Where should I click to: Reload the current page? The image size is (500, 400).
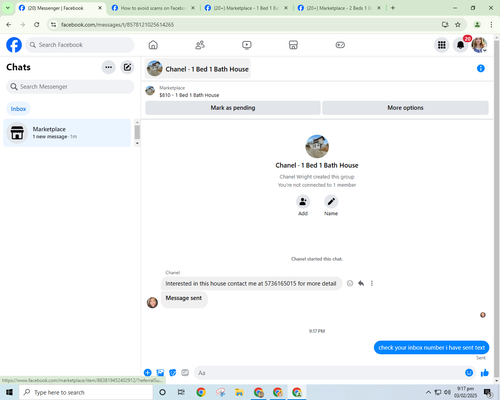click(x=37, y=24)
